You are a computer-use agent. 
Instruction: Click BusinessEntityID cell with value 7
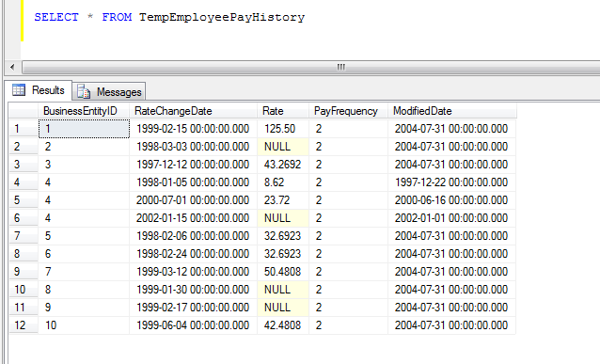[84, 272]
